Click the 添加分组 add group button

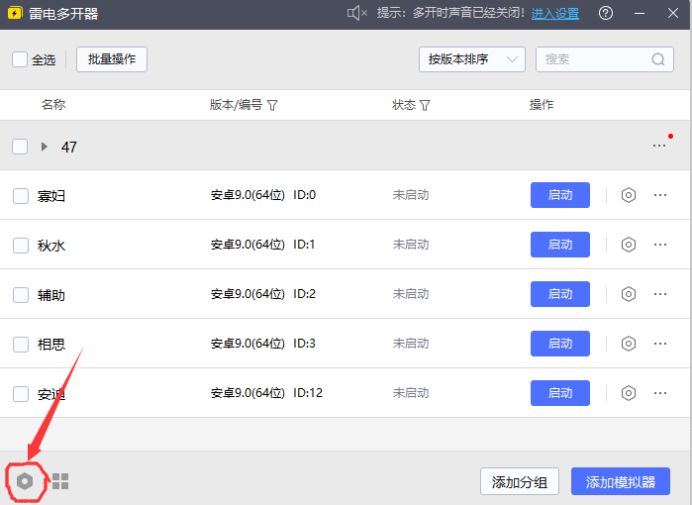pos(519,482)
